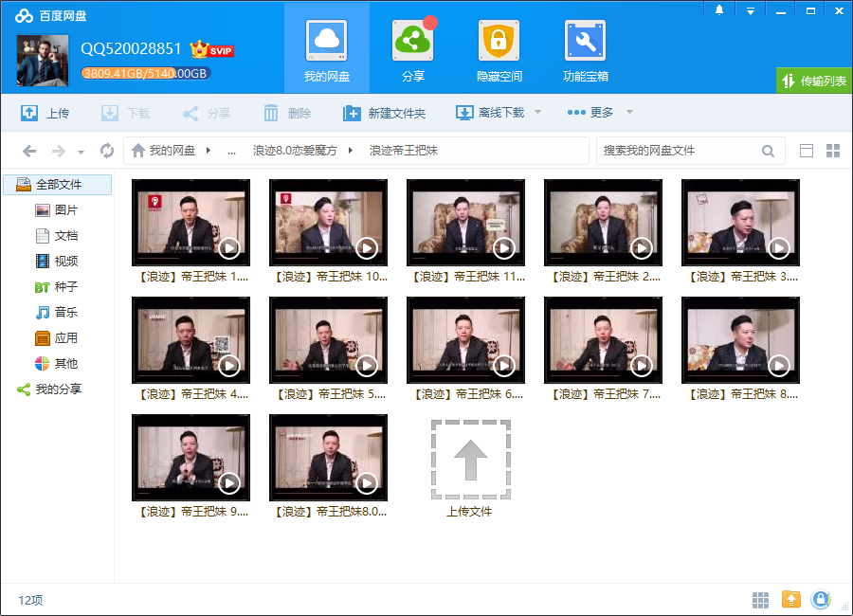Open the 【浪迹】帝王把妹 10 video thumbnail
The width and height of the screenshot is (853, 616).
click(328, 223)
